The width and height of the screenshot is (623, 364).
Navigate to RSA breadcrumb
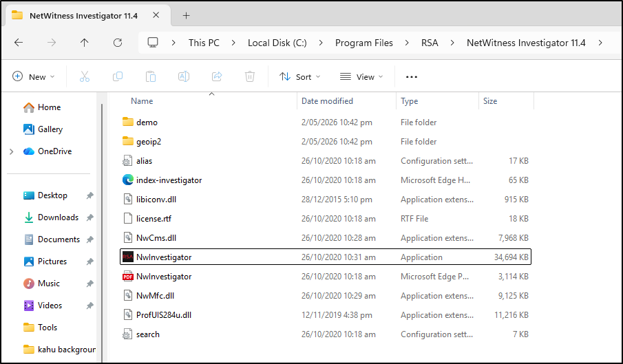click(430, 43)
